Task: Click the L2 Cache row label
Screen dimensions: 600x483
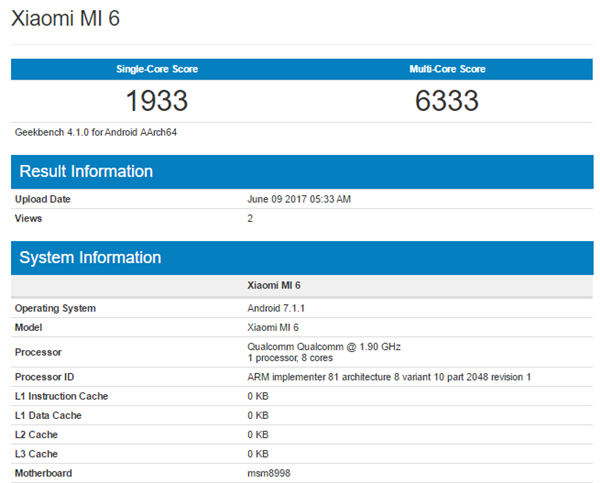Action: pyautogui.click(x=38, y=435)
